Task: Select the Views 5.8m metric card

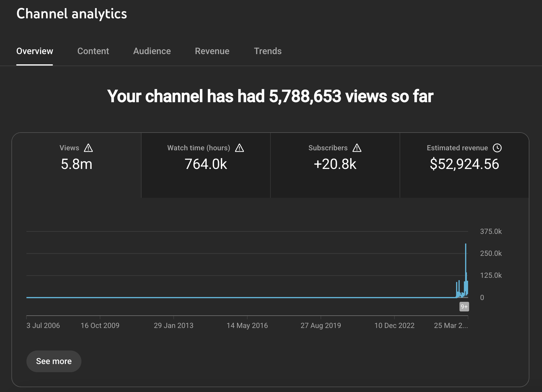Action: tap(76, 165)
